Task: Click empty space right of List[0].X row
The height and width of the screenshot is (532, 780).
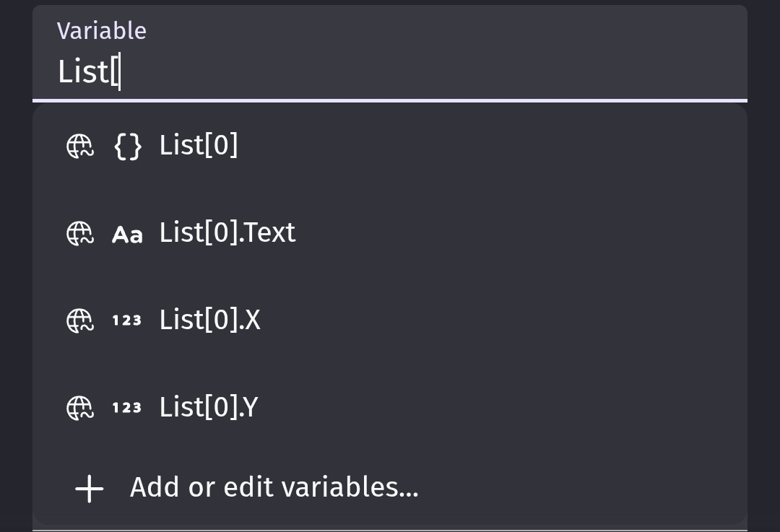Action: tap(503, 320)
